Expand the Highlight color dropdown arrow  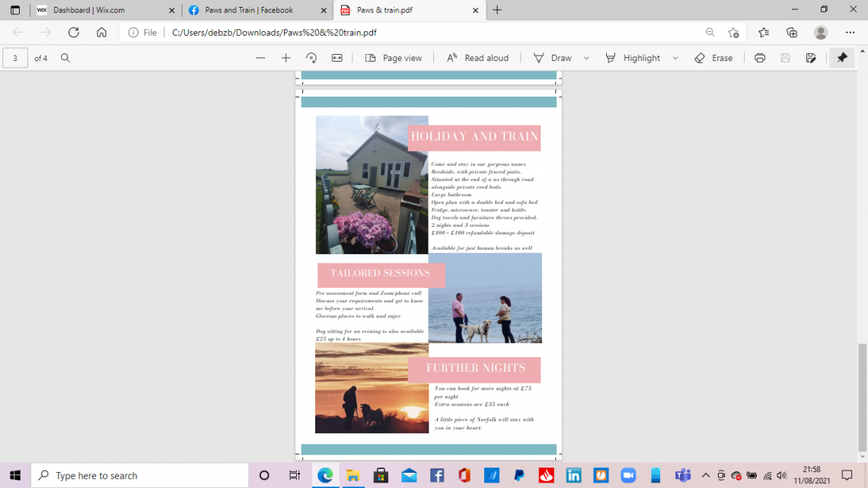click(x=675, y=58)
